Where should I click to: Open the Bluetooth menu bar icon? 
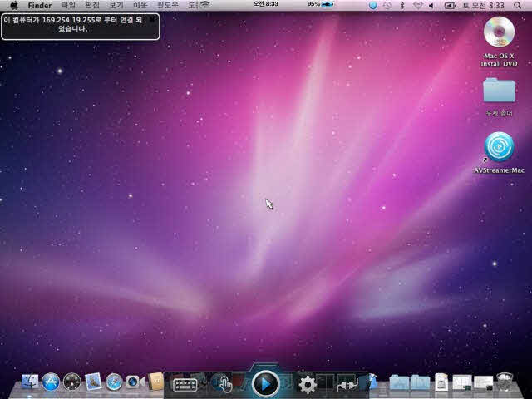pyautogui.click(x=402, y=6)
